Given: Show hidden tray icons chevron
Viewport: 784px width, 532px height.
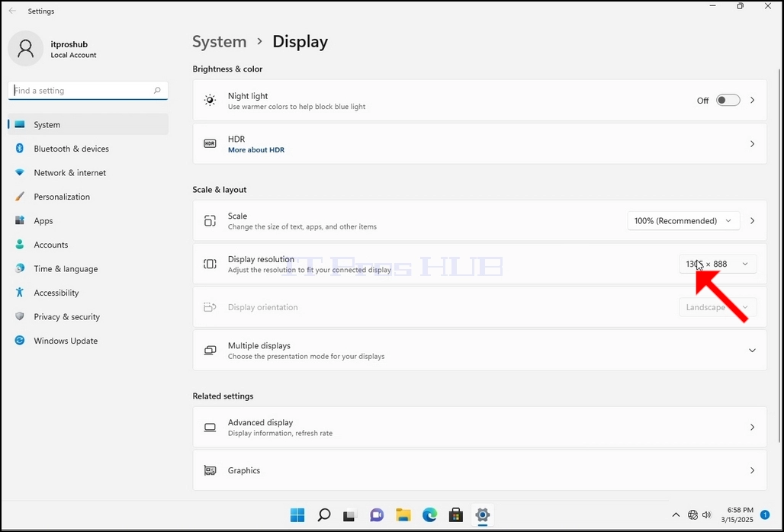Looking at the screenshot, I should (x=676, y=514).
